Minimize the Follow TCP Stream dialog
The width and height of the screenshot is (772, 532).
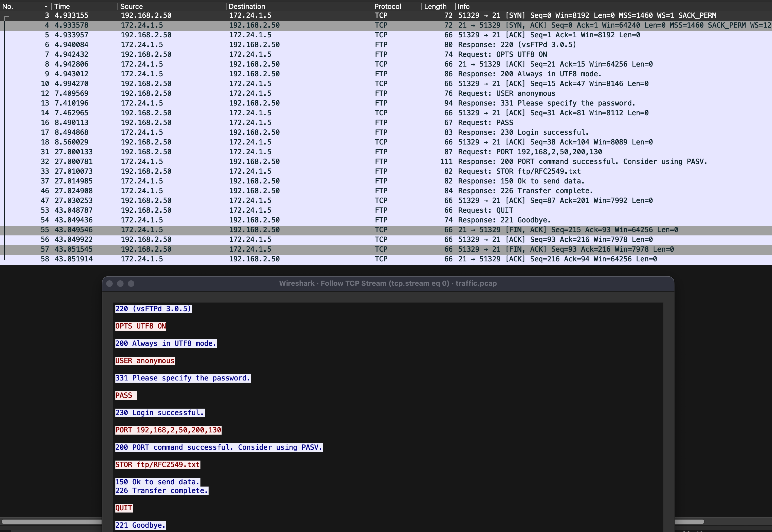[x=120, y=283]
